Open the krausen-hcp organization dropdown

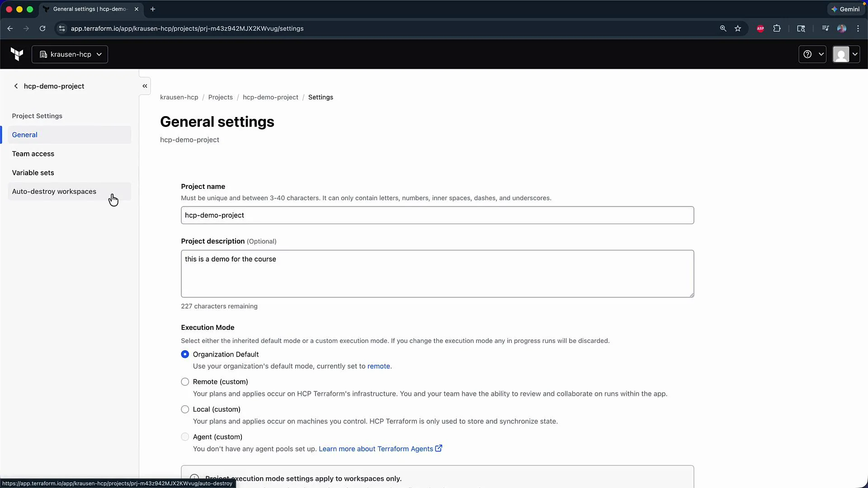pos(70,54)
